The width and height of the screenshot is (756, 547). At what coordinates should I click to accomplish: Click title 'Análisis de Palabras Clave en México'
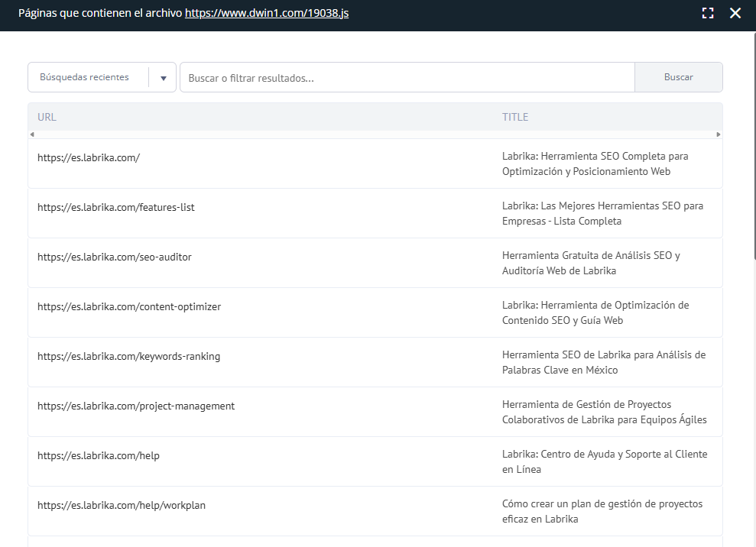(604, 362)
